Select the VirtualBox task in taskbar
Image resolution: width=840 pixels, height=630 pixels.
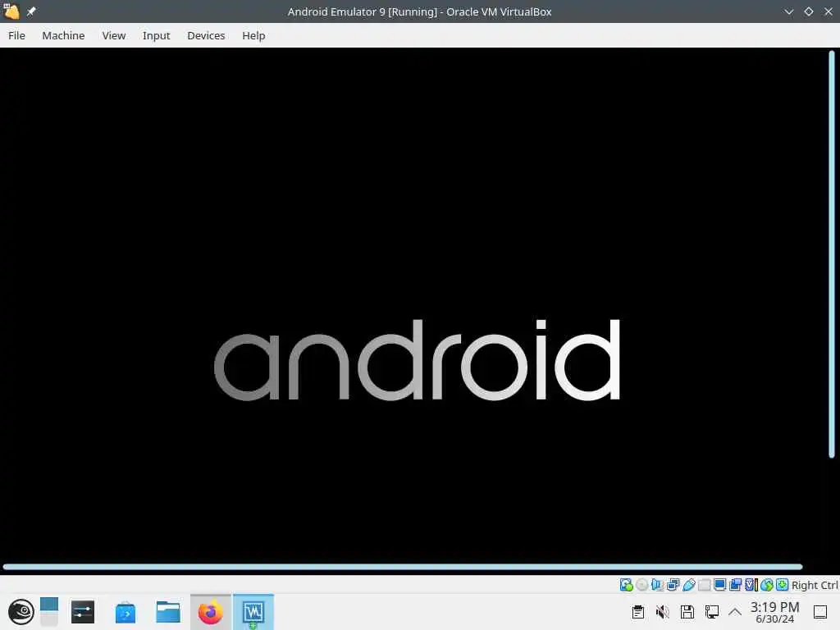coord(253,612)
